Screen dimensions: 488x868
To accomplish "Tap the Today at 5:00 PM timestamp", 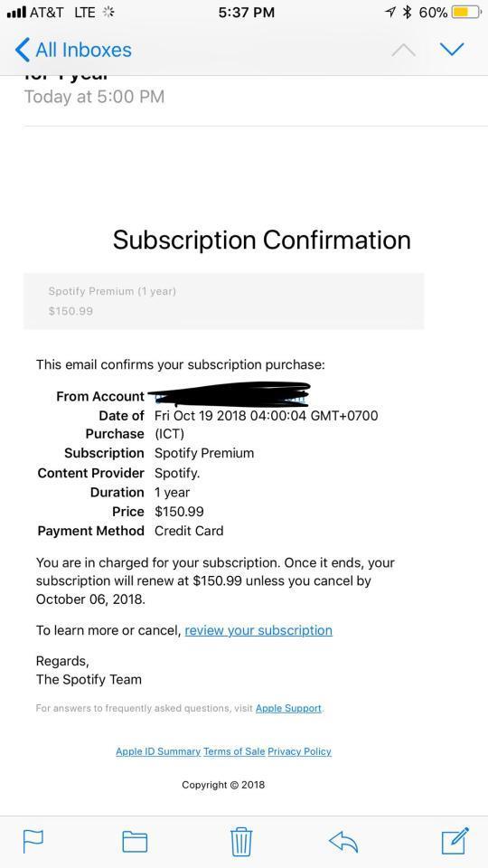I will tap(94, 97).
